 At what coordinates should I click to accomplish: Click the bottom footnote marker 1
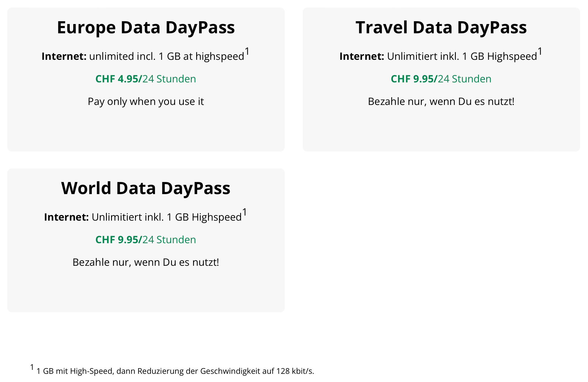click(32, 367)
